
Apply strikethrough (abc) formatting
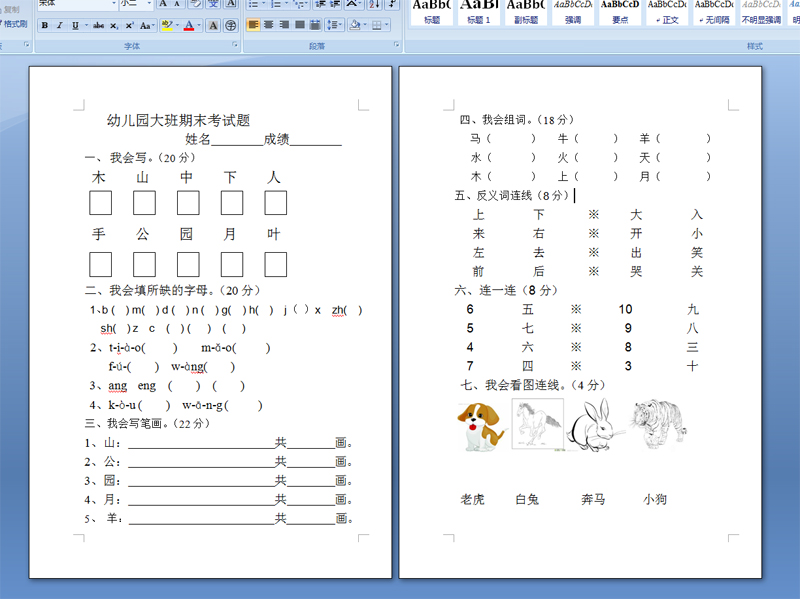pyautogui.click(x=99, y=25)
